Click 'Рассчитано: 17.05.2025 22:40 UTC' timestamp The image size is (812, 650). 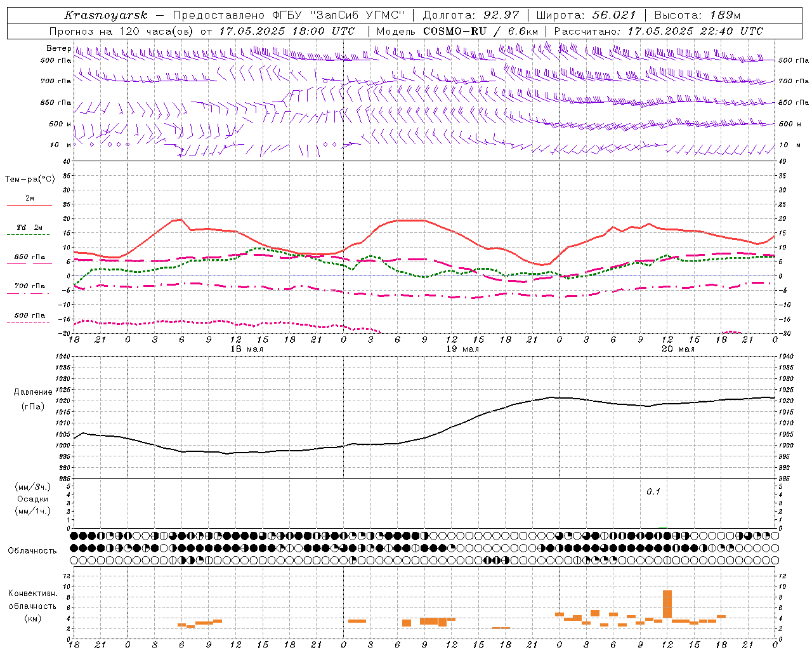click(x=658, y=31)
